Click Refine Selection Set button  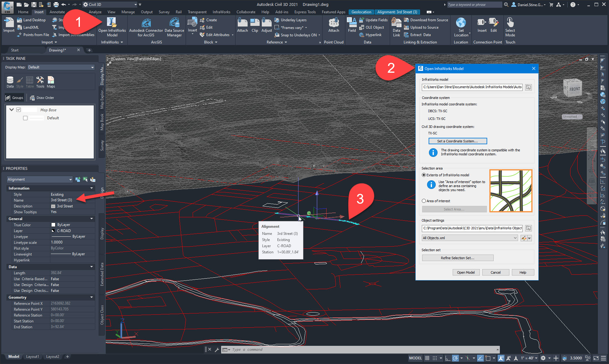pyautogui.click(x=458, y=258)
